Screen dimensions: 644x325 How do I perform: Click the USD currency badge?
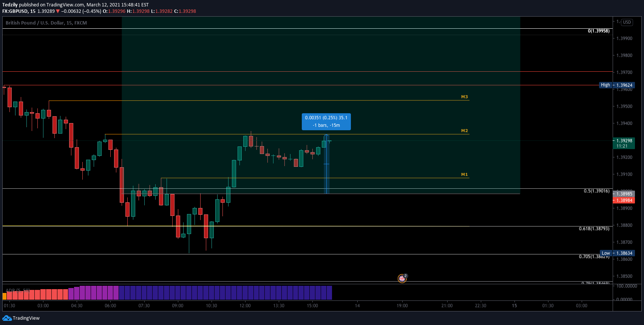(627, 22)
